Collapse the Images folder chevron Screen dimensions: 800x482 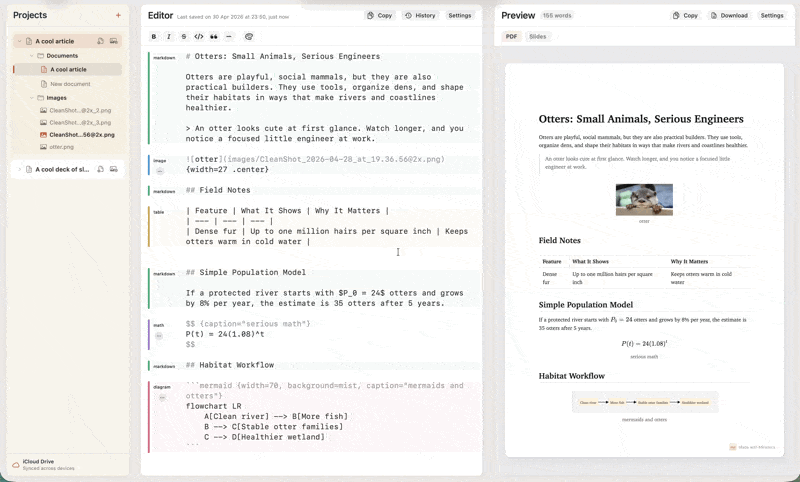click(x=32, y=98)
